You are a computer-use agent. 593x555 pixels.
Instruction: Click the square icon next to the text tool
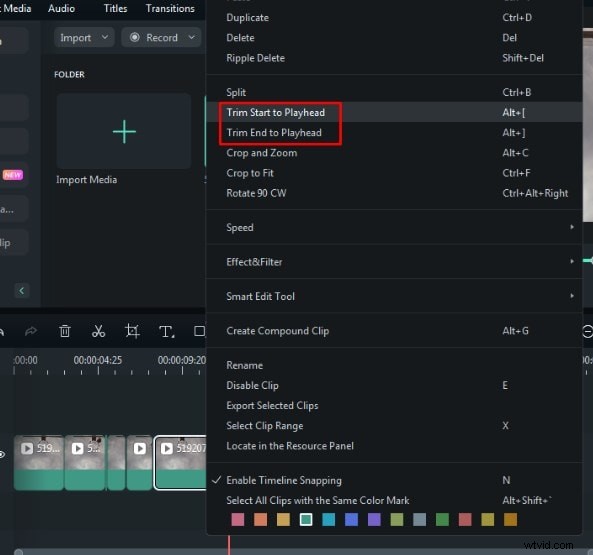coord(199,331)
